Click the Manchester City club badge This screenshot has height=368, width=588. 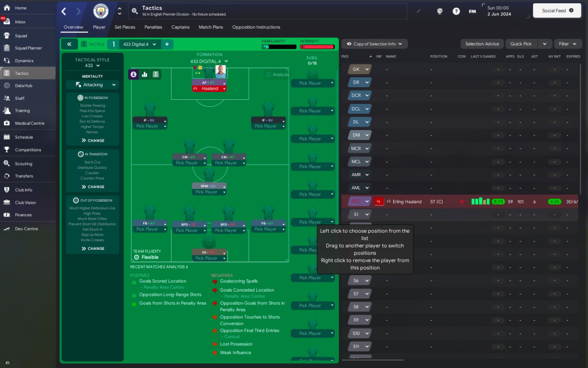101,11
